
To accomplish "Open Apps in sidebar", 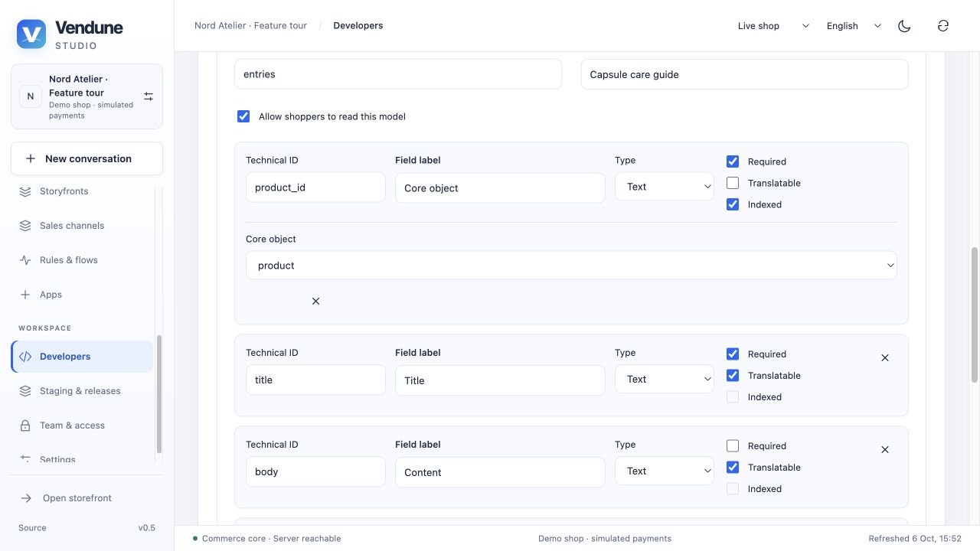I will pos(82,295).
